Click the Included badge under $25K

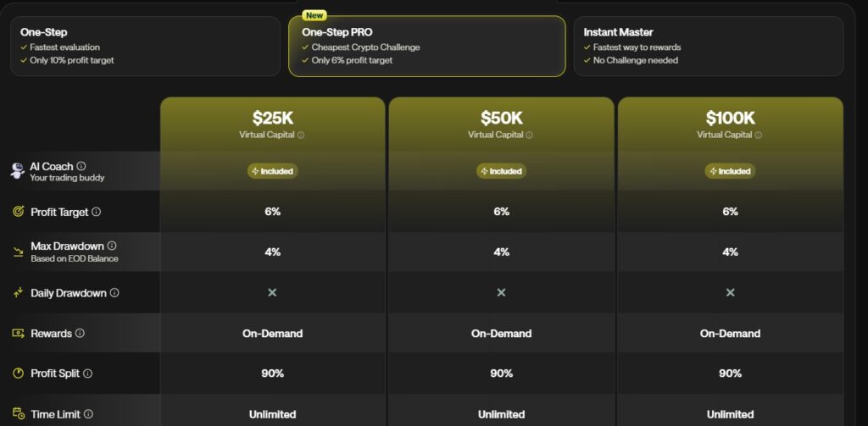272,171
